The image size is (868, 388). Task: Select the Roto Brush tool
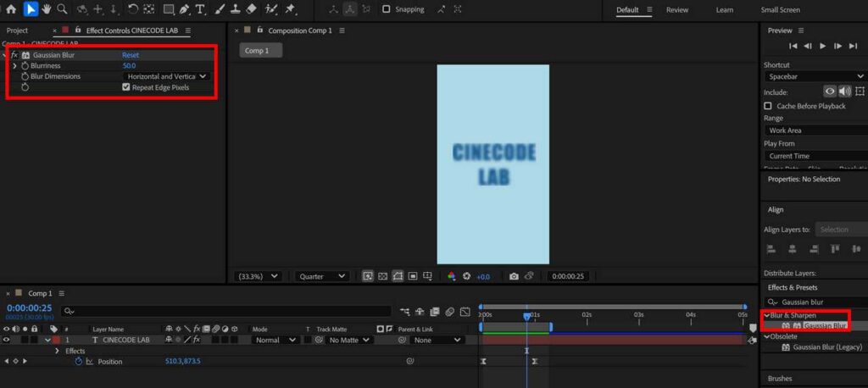point(270,8)
